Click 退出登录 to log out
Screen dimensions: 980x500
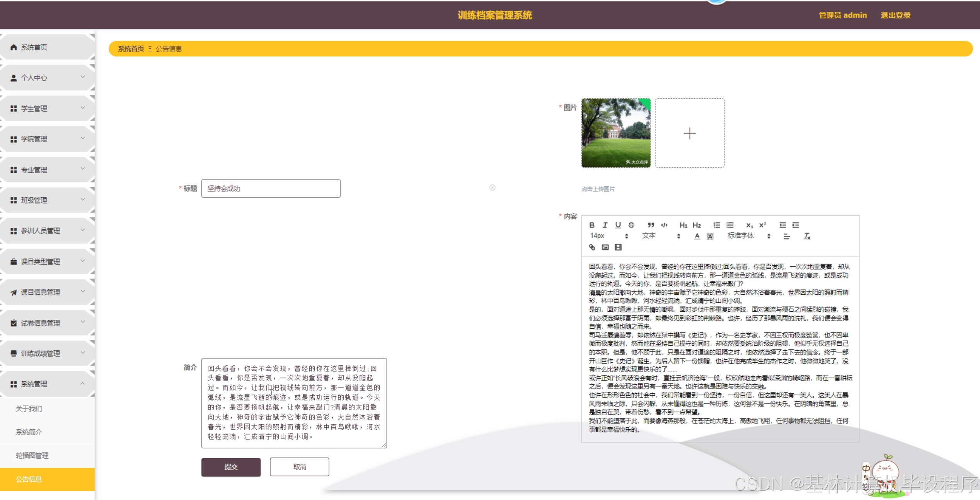tap(895, 15)
